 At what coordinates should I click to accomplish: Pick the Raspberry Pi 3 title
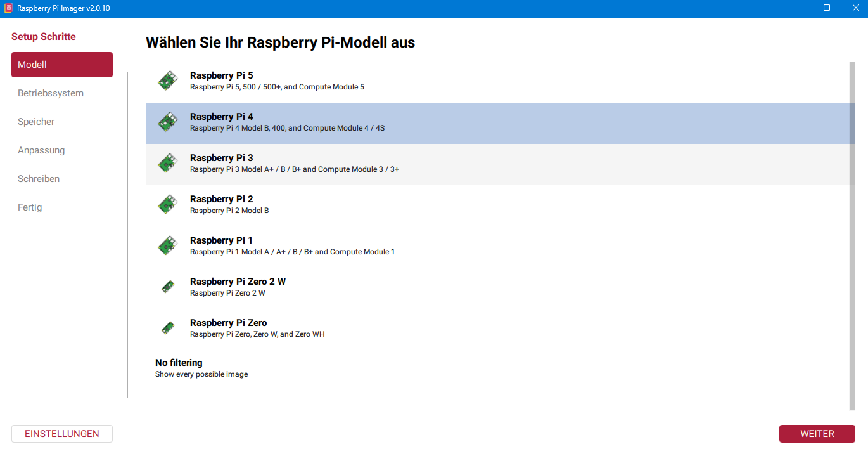(222, 158)
